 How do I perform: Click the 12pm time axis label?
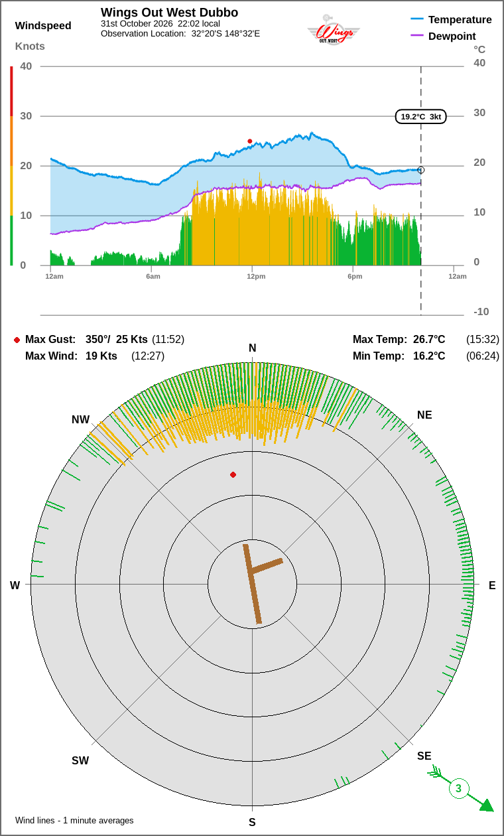click(x=256, y=276)
